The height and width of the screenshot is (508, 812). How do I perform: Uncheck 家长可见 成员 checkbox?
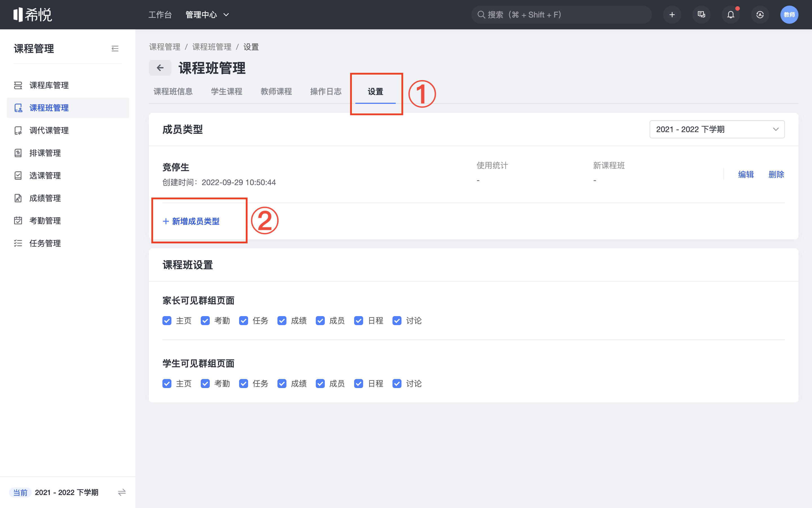point(320,321)
